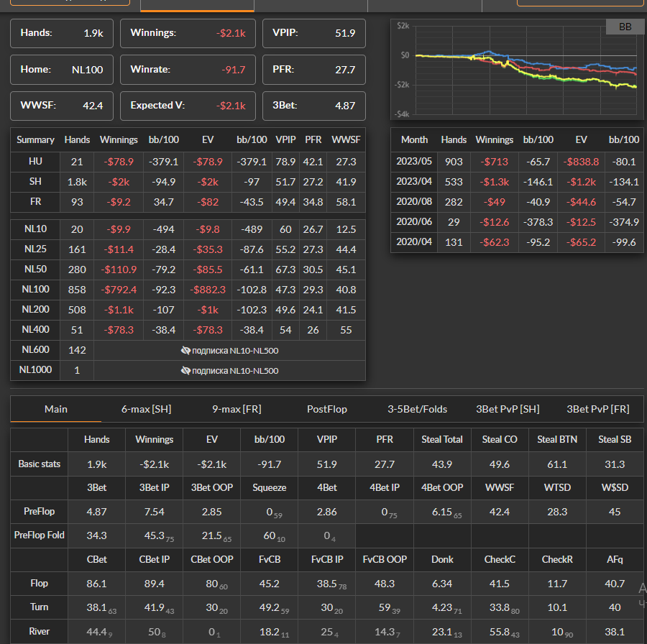
Task: Switch to the 3Bet PvP [SH] tab
Action: (x=508, y=409)
